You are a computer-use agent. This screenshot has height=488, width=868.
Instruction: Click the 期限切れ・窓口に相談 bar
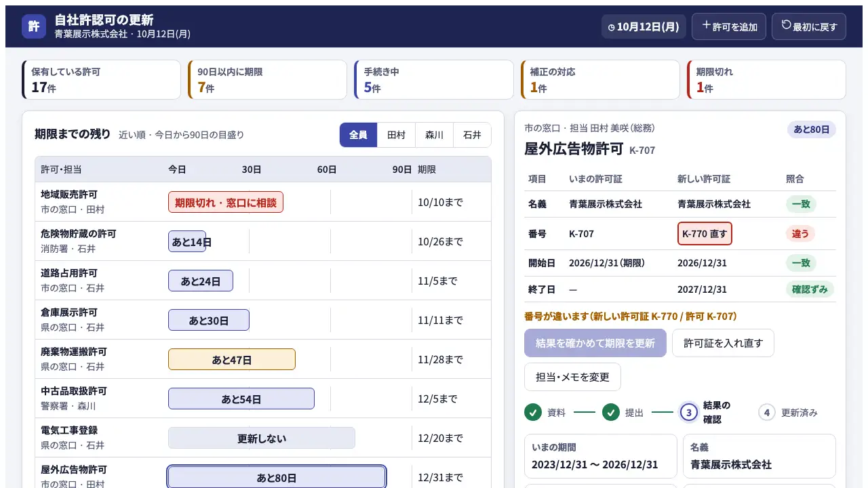tap(226, 202)
